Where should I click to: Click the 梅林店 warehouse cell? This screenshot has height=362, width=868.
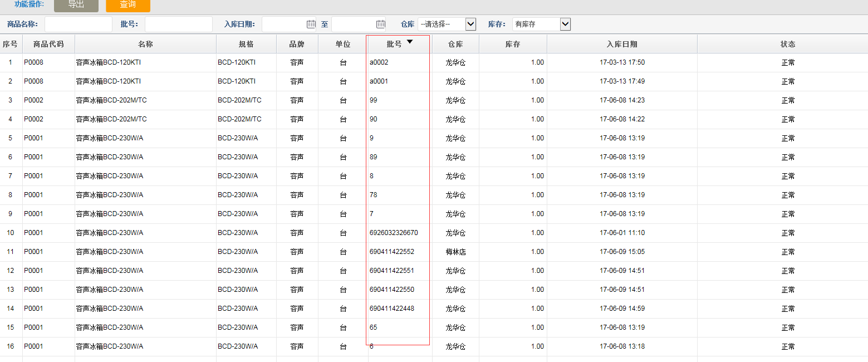click(x=455, y=252)
